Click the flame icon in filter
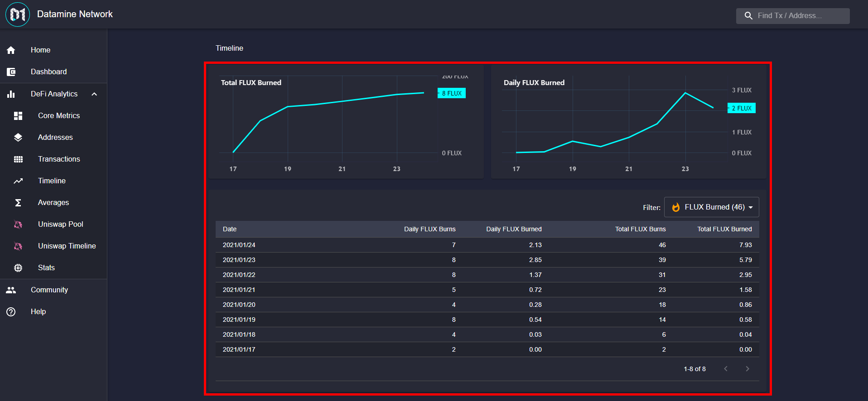This screenshot has height=401, width=868. 676,207
